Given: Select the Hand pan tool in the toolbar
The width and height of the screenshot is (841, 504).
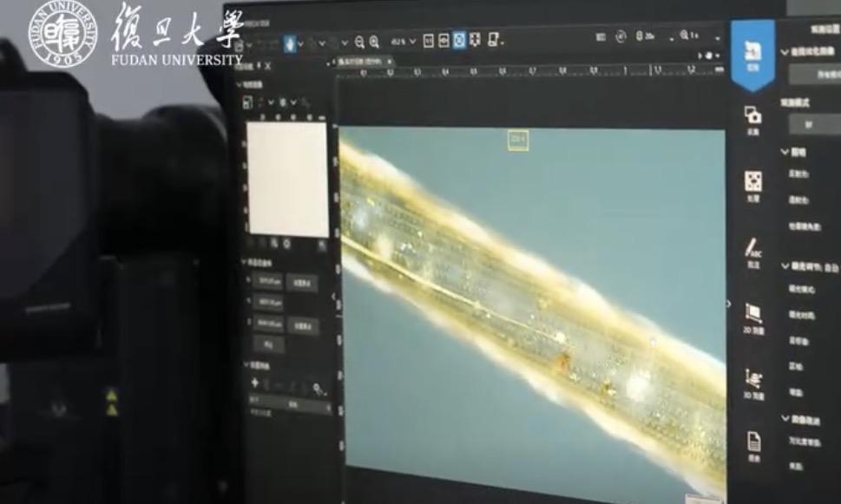Looking at the screenshot, I should tap(288, 42).
